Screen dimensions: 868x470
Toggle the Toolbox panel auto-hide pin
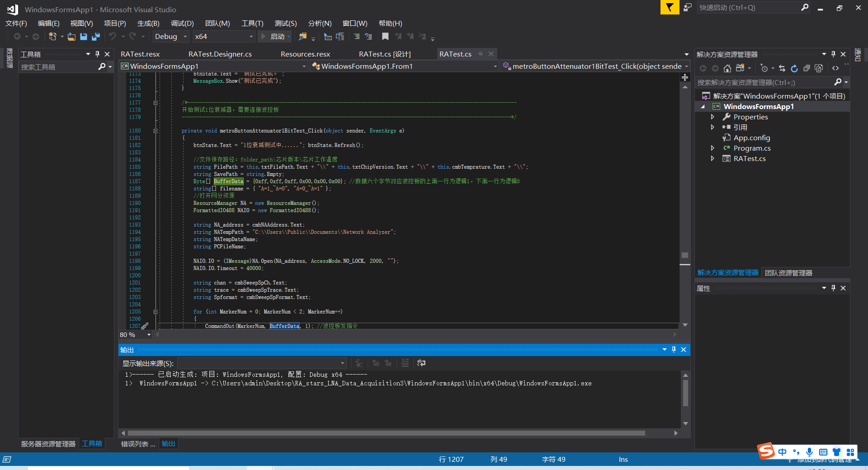coord(97,54)
